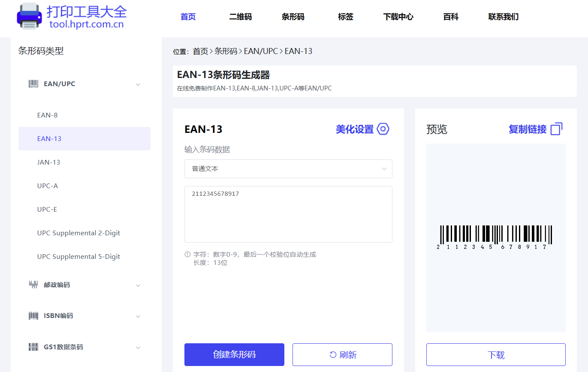Click the barcode data textarea
This screenshot has height=372, width=588.
(288, 214)
